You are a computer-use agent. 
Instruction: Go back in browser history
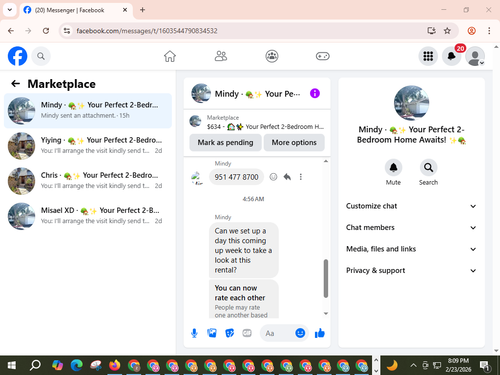tap(11, 31)
